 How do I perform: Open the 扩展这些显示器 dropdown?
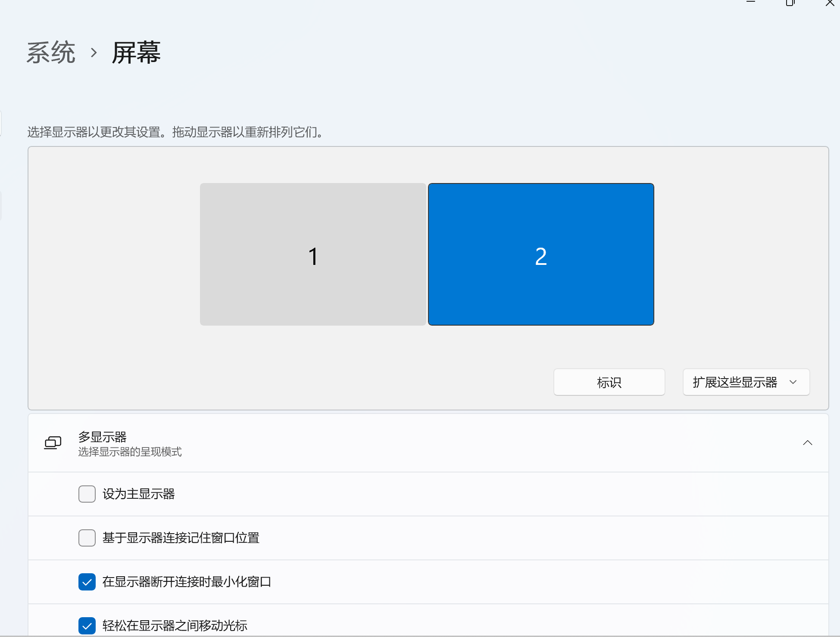[746, 382]
